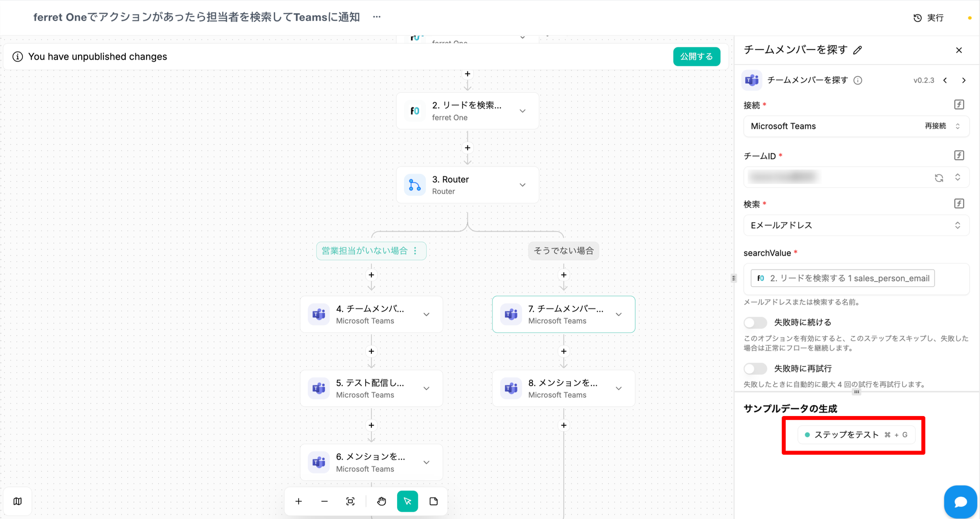Image resolution: width=980 pixels, height=519 pixels.
Task: Open the flow title three-dots menu
Action: [x=377, y=17]
